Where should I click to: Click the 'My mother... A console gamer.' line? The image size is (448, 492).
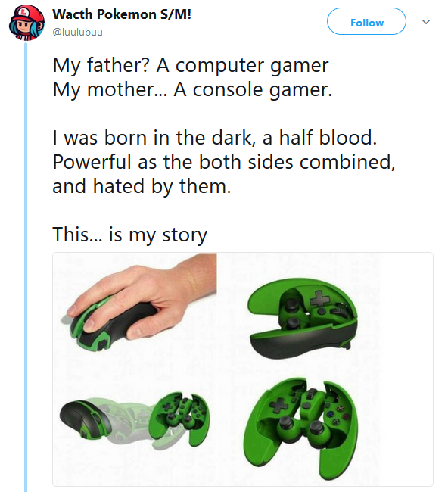(192, 89)
